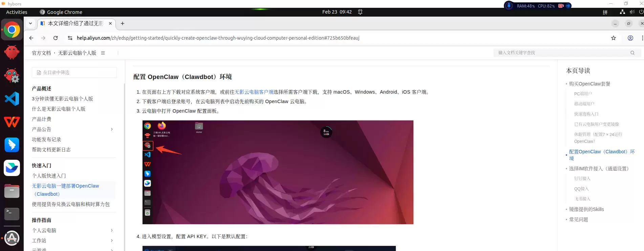Open the input method icon in top bar
The height and width of the screenshot is (251, 644).
point(605,12)
